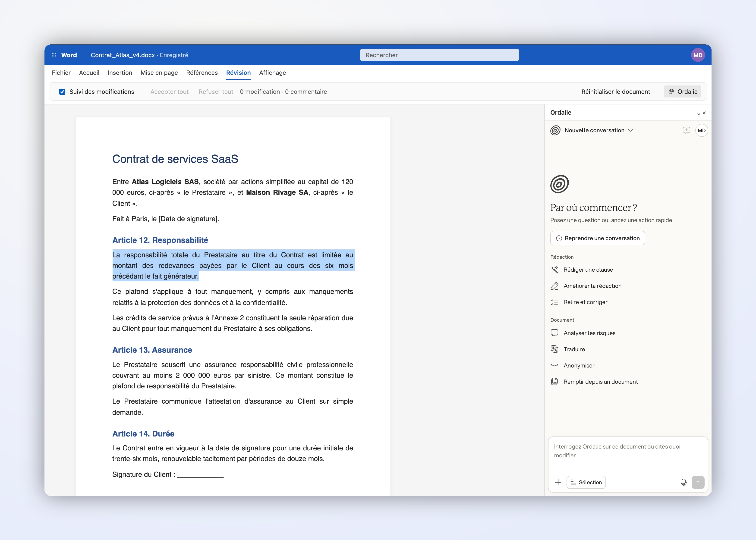This screenshot has width=756, height=540.
Task: Click the Rédiger une clause sparkle icon
Action: pyautogui.click(x=554, y=270)
